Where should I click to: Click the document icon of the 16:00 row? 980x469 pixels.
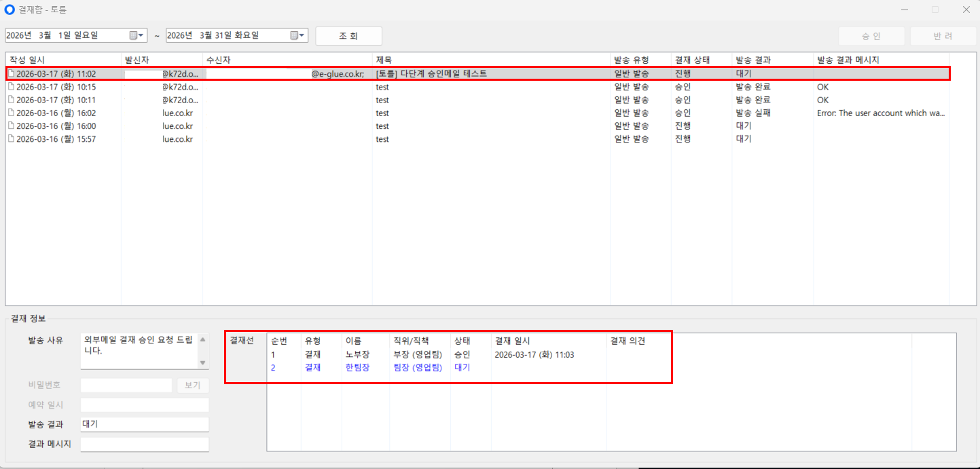[x=11, y=126]
